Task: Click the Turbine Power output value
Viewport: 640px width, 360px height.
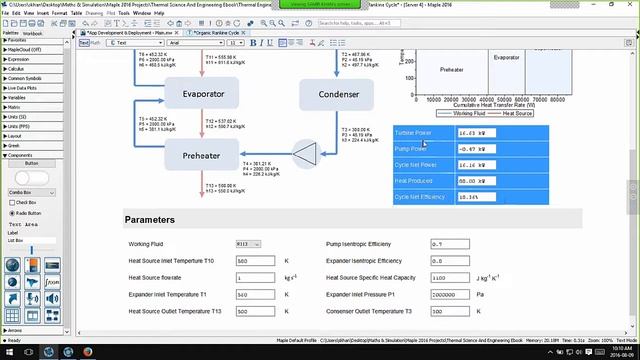Action: pyautogui.click(x=477, y=133)
